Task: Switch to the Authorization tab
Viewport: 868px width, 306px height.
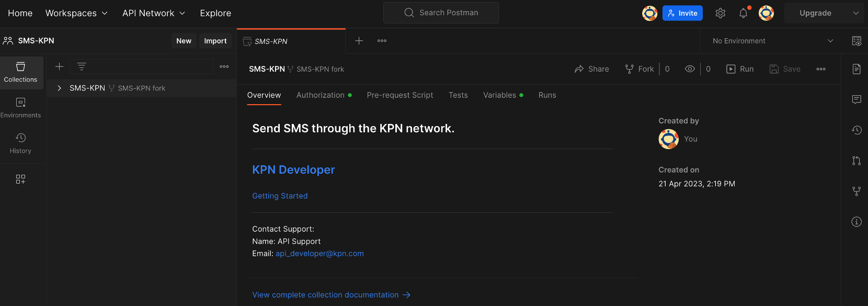Action: [x=324, y=95]
